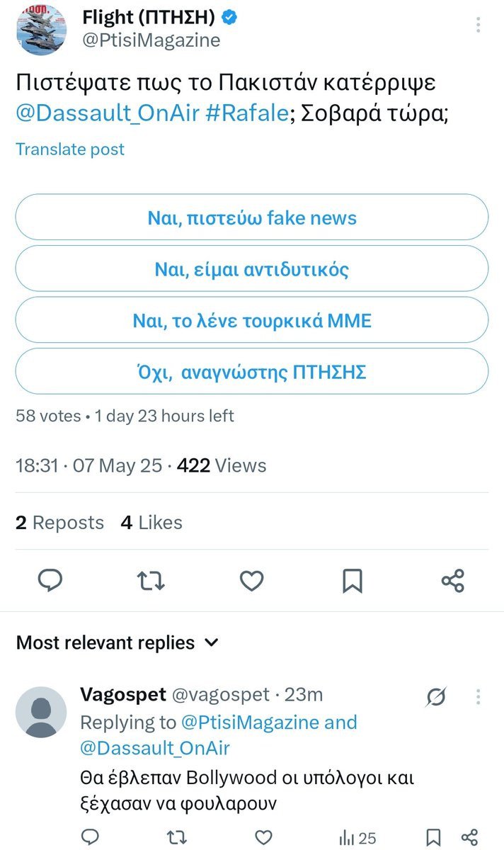View the 4 Likes list
This screenshot has width=504, height=850.
151,523
